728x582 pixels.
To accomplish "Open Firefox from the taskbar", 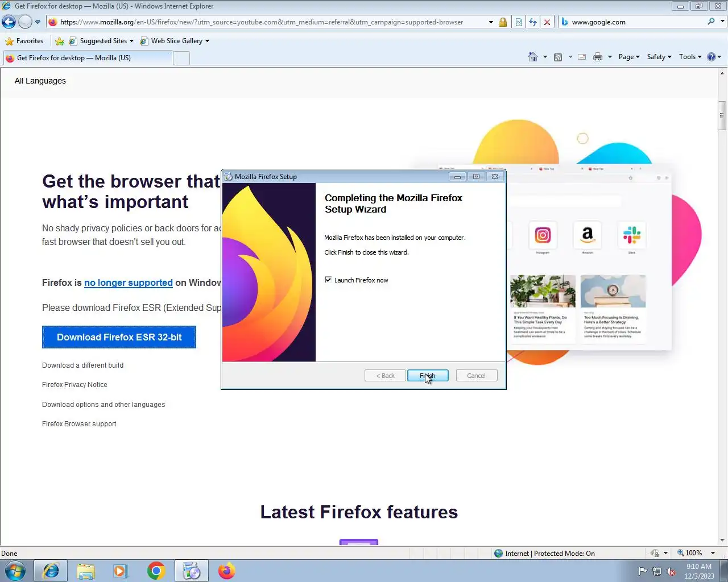I will (x=226, y=571).
